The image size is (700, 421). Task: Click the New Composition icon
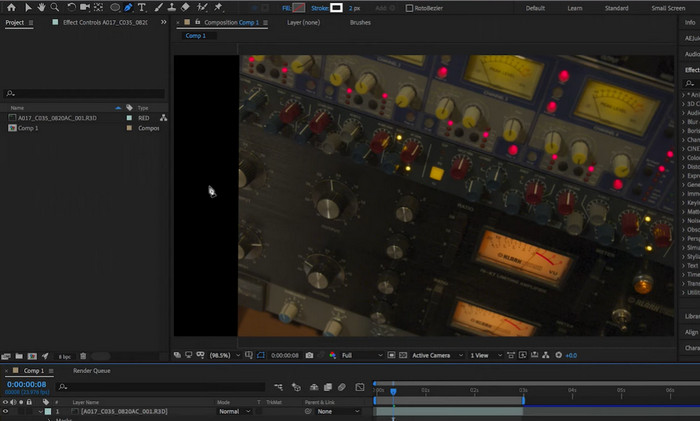pyautogui.click(x=32, y=356)
